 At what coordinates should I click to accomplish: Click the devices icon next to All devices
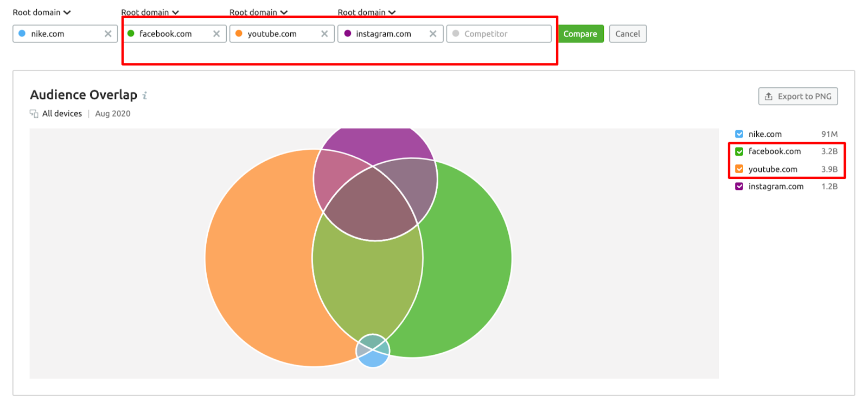pyautogui.click(x=34, y=113)
